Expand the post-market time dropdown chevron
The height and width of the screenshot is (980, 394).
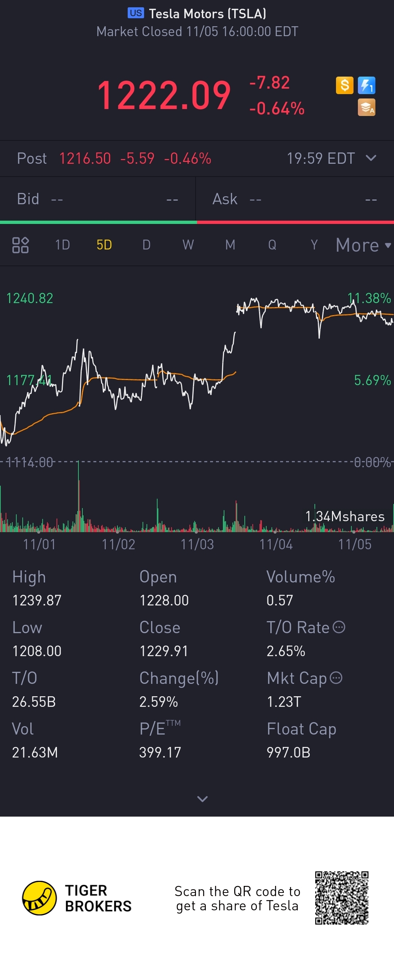pos(371,158)
